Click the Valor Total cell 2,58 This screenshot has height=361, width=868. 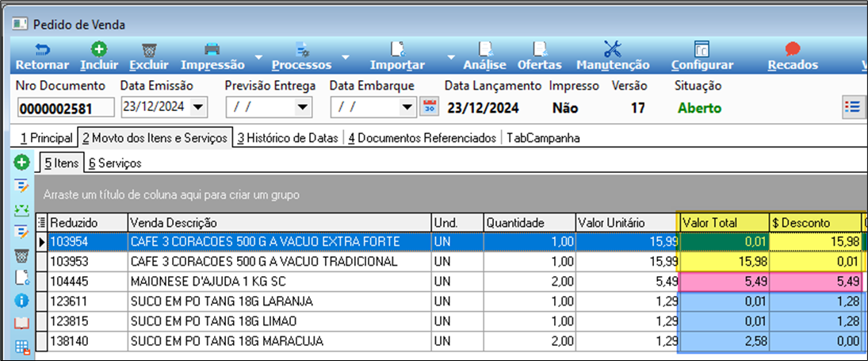coord(724,340)
